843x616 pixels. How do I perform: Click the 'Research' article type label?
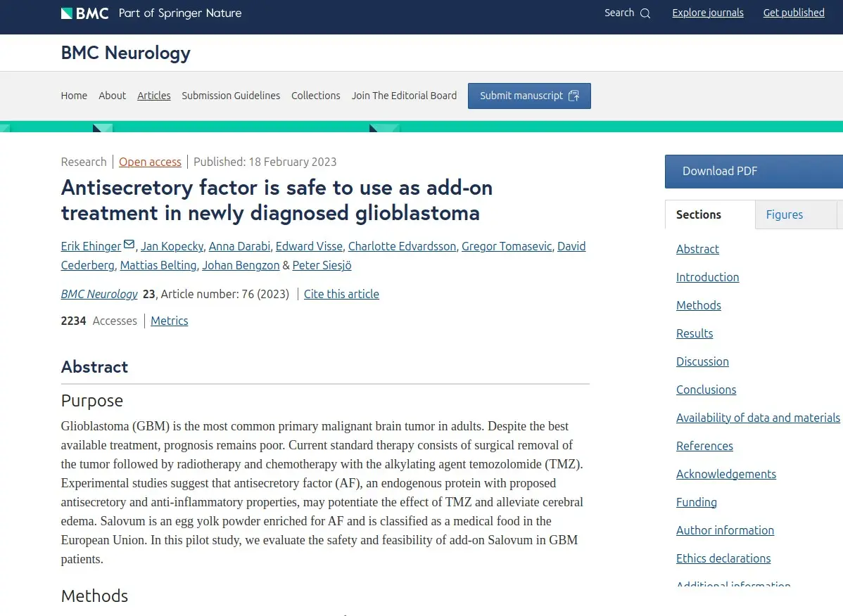[x=84, y=162]
